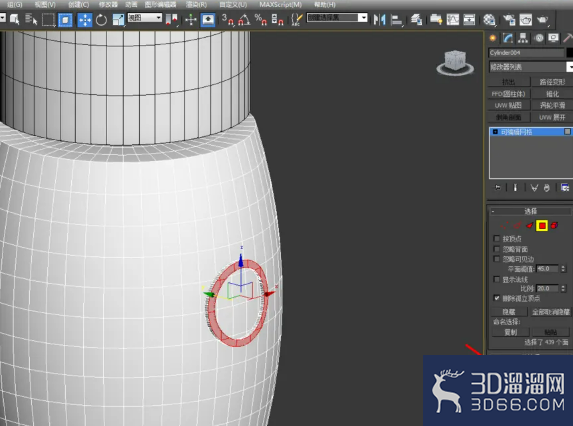Open Edit Named Selection Sets

pyautogui.click(x=297, y=19)
